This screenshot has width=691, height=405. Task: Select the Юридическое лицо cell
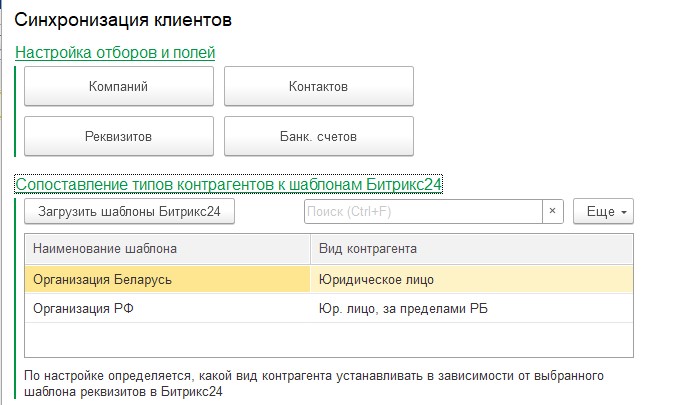(x=472, y=279)
